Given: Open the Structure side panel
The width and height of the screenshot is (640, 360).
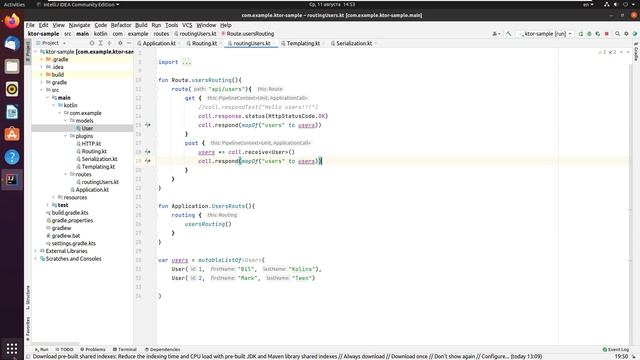Looking at the screenshot, I should pos(28,297).
